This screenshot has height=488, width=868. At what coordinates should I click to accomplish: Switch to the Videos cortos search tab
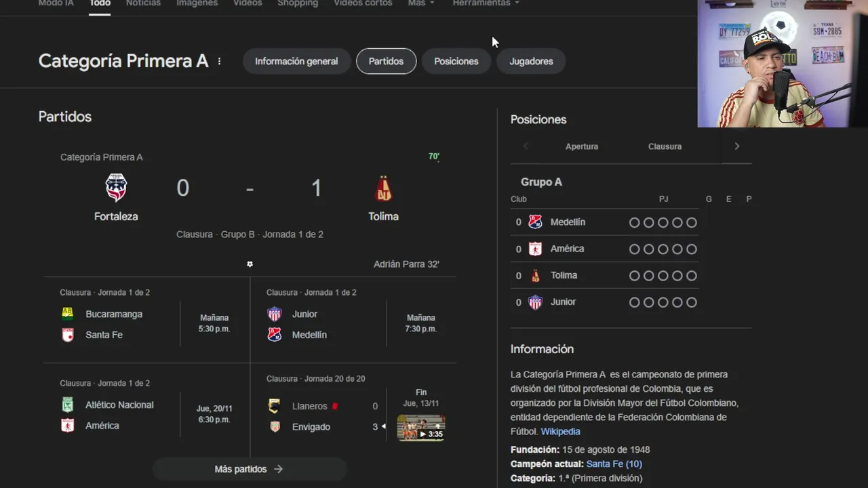tap(363, 3)
